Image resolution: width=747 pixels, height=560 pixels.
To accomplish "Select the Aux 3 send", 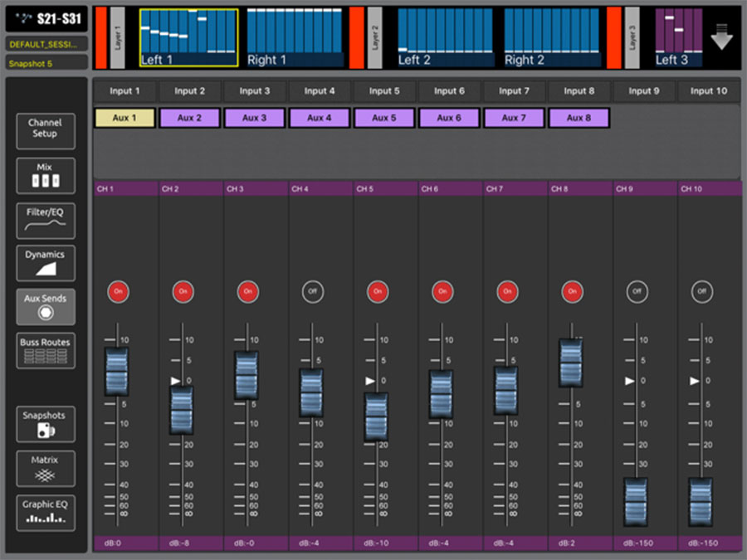I will tap(255, 118).
